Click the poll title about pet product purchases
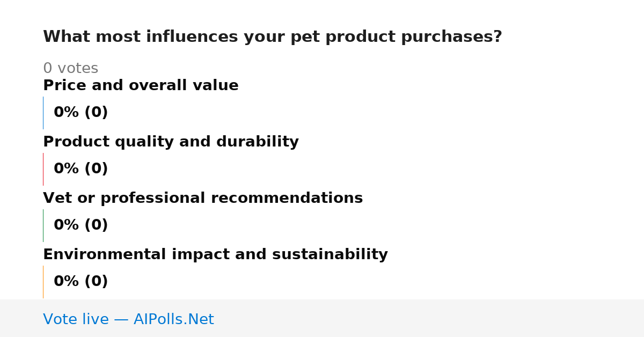 (x=273, y=37)
